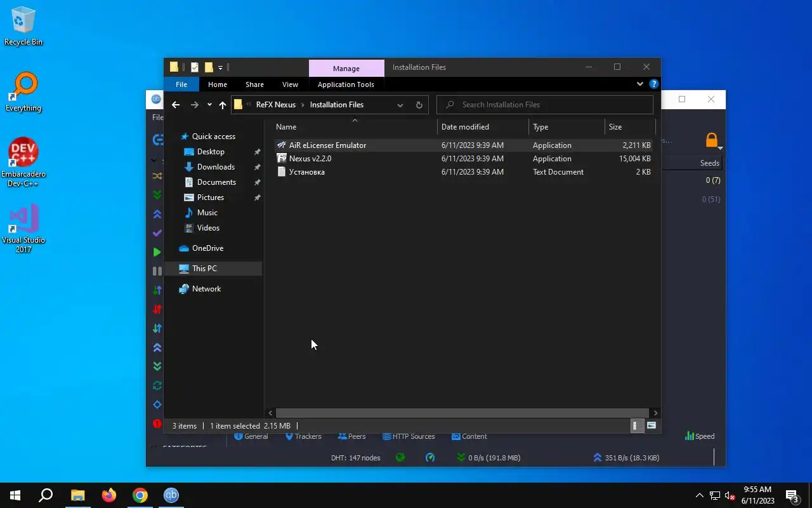The image size is (812, 508).
Task: Click grey pause filter icon in qBittorrent sidebar
Action: point(157,271)
